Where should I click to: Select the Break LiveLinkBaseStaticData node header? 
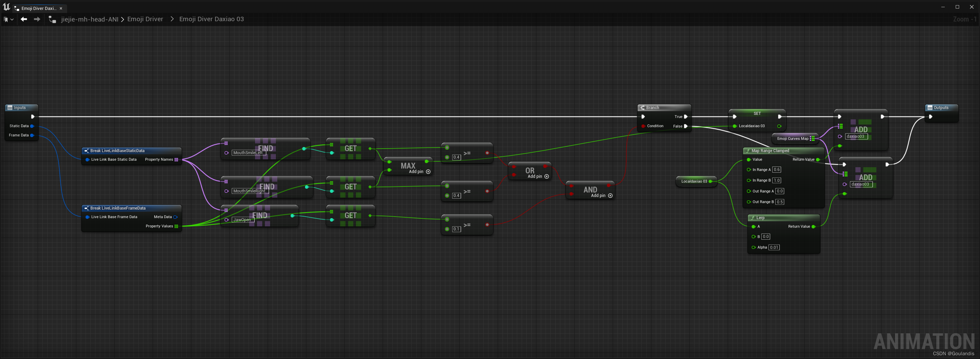pos(131,151)
